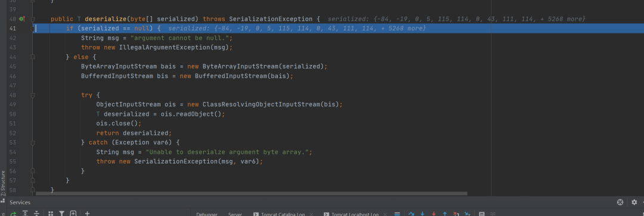This screenshot has height=216, width=644.
Task: Toggle the fold marker at line 44 else
Action: click(x=33, y=57)
